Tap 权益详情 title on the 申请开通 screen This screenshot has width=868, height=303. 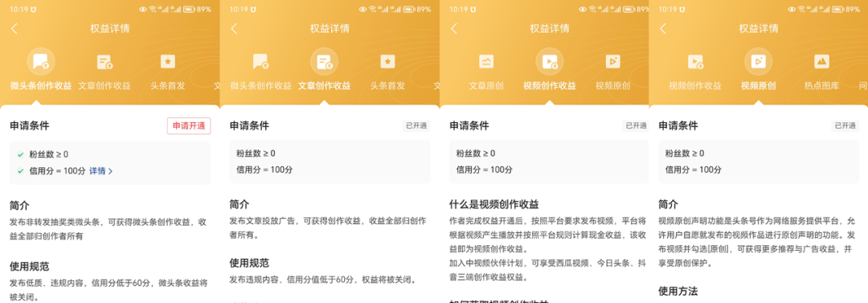coord(110,29)
